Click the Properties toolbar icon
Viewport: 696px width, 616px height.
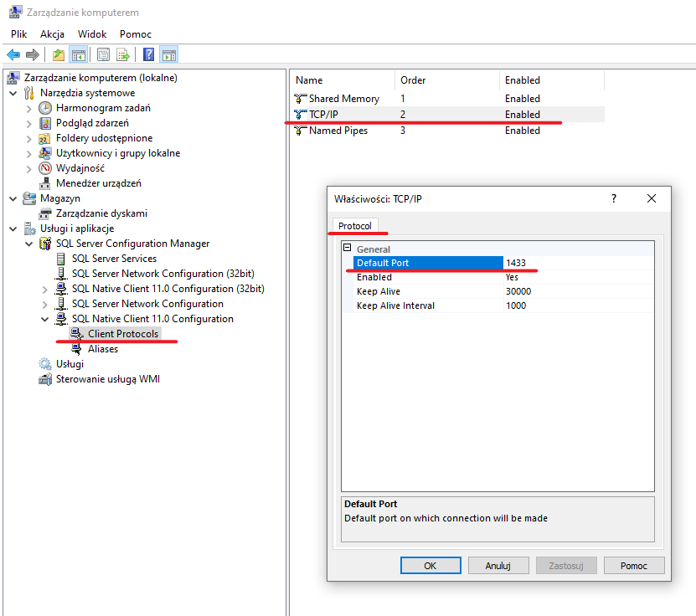[103, 55]
